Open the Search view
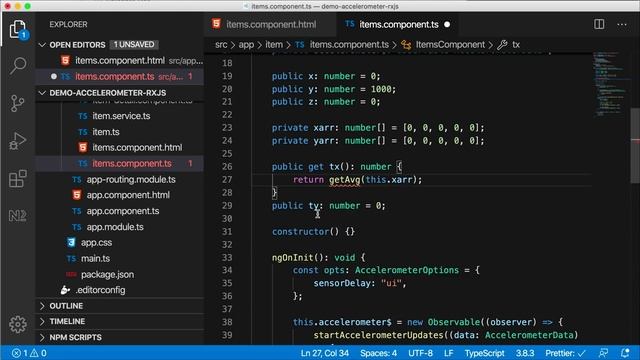 [18, 65]
